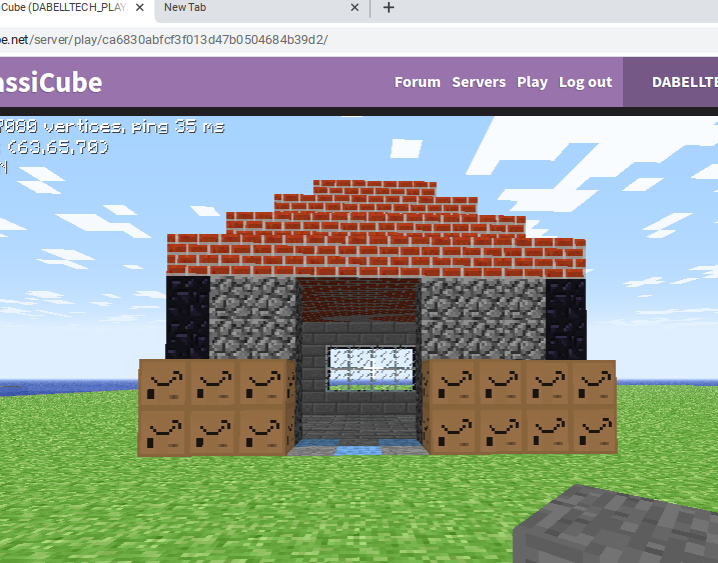Click the Log out link
The width and height of the screenshot is (718, 563).
click(x=585, y=82)
